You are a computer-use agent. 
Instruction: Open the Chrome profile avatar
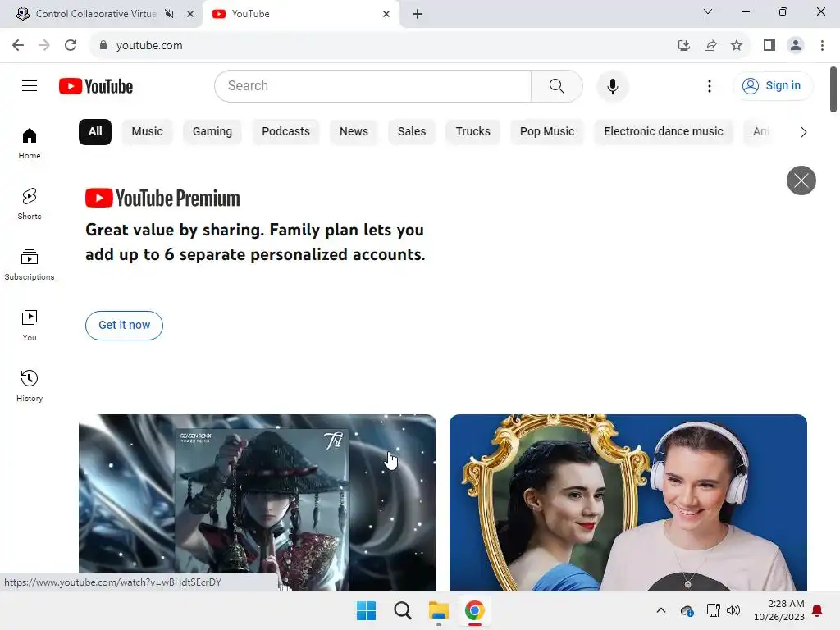(796, 45)
